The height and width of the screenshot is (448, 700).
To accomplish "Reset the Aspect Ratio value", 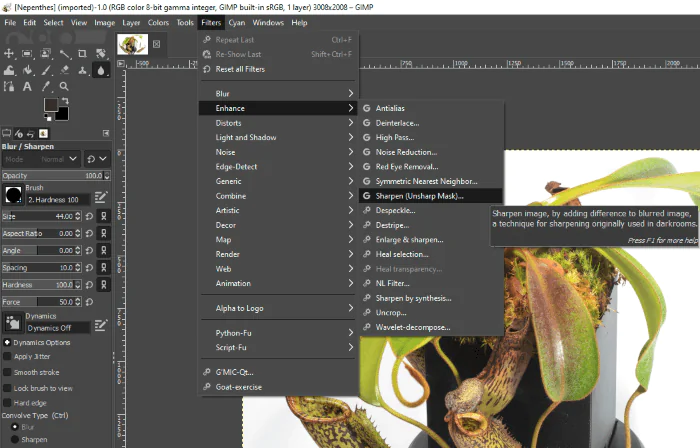I will 89,233.
